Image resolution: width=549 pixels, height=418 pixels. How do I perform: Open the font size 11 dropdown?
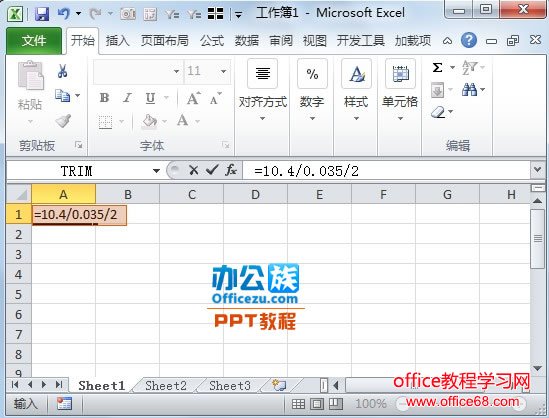[223, 71]
